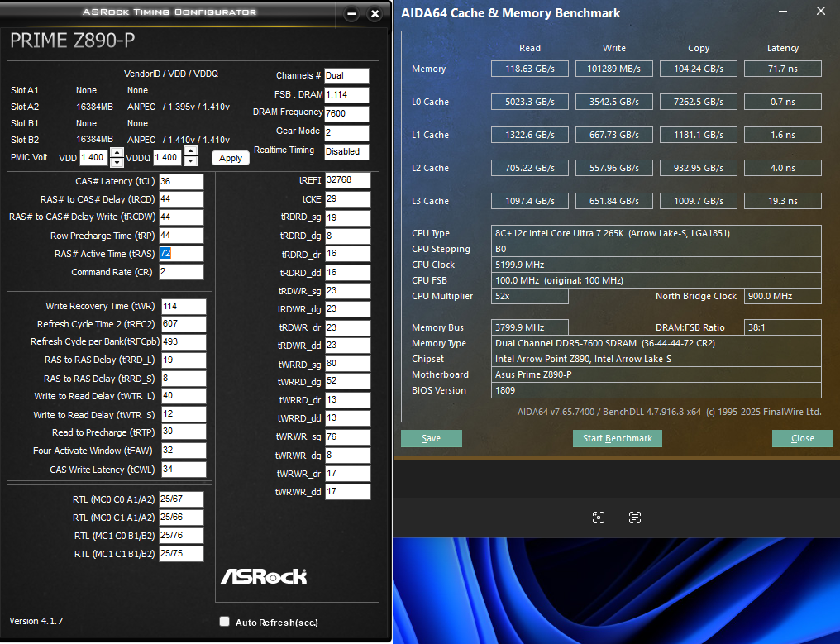Select the tWTR_L value field

click(x=184, y=396)
